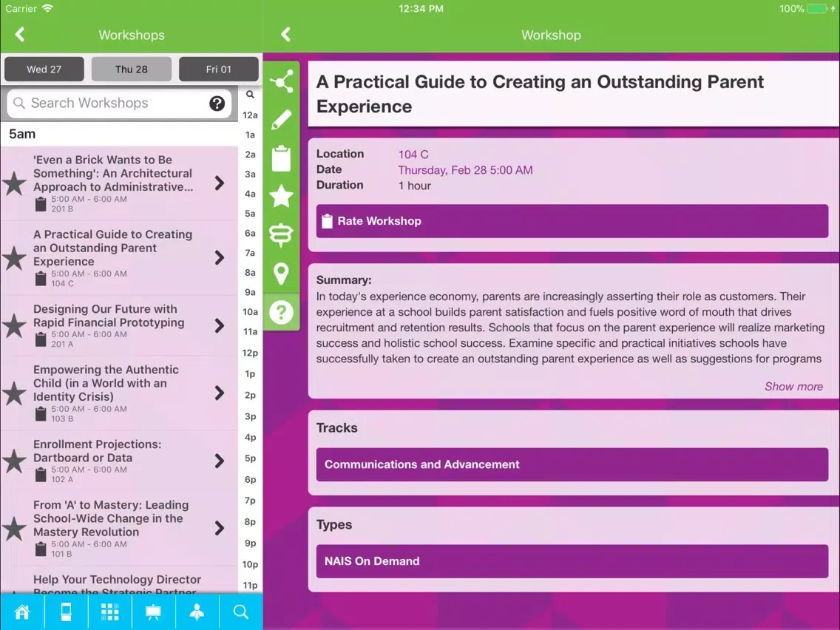Favorite 'From A to Mastery' workshop
The width and height of the screenshot is (840, 630).
(15, 529)
